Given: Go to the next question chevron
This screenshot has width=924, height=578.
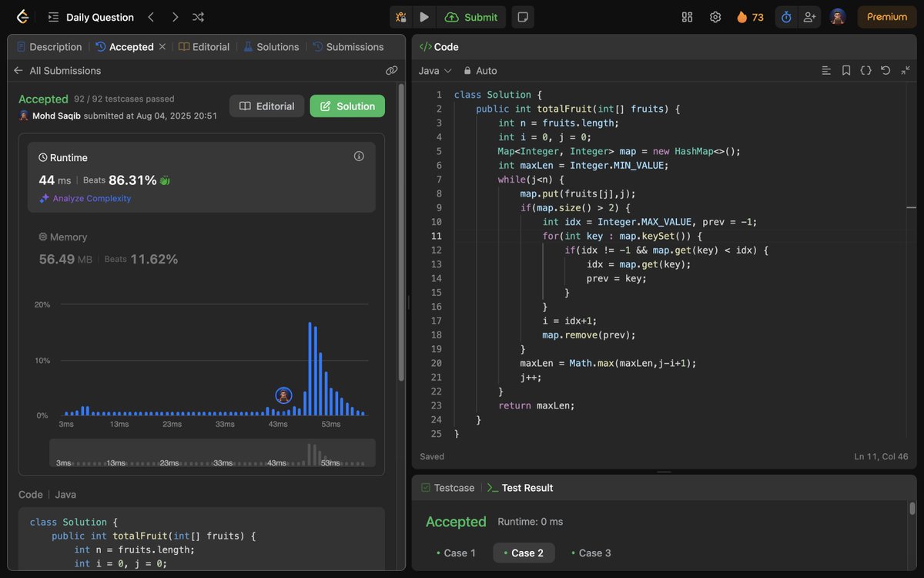Looking at the screenshot, I should [x=175, y=17].
